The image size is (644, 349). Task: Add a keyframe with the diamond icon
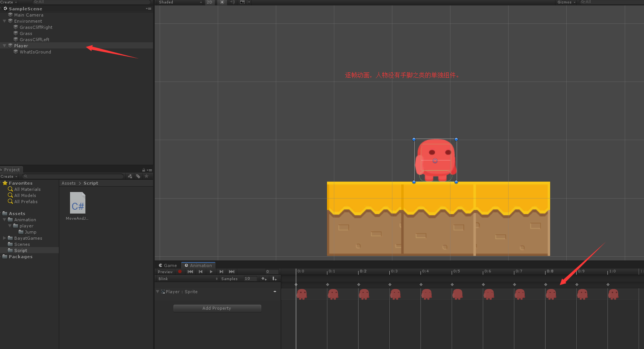[264, 279]
